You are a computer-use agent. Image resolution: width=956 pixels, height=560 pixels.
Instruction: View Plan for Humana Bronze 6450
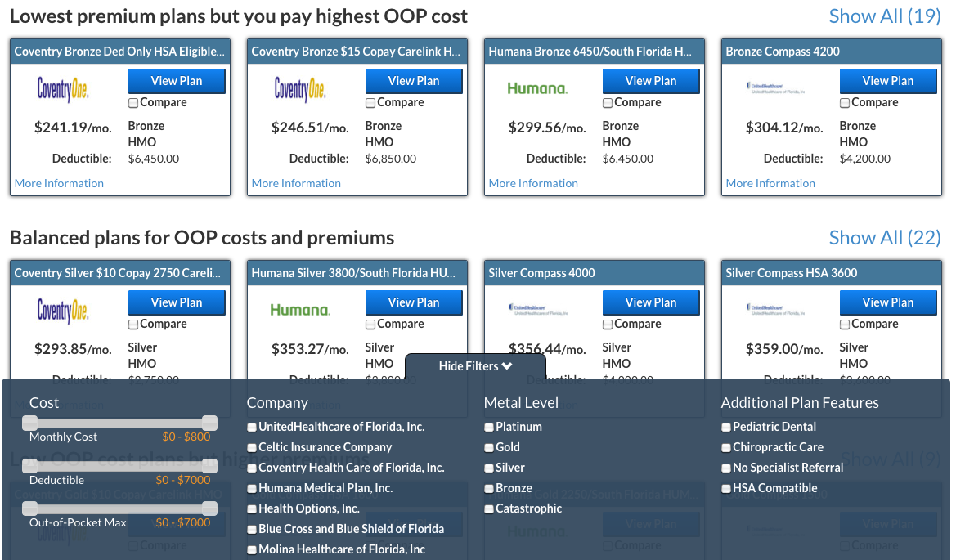click(651, 81)
